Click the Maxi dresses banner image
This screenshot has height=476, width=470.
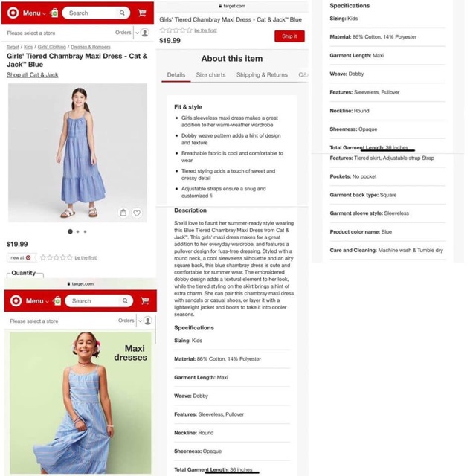pos(80,402)
